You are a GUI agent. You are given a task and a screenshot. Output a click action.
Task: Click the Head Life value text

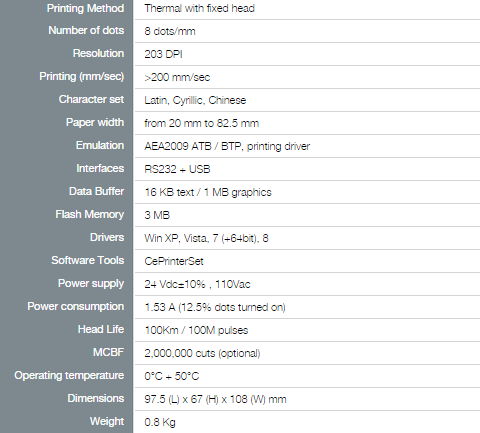[x=196, y=330]
